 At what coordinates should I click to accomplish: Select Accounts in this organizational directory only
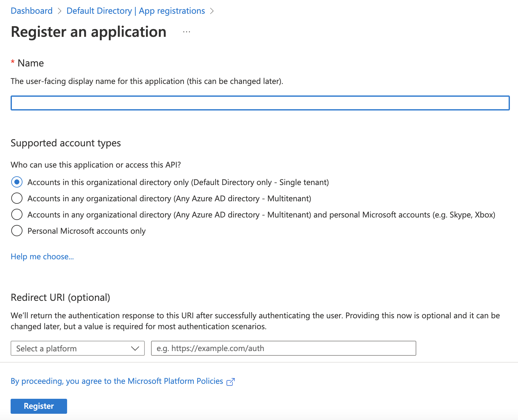pyautogui.click(x=17, y=182)
